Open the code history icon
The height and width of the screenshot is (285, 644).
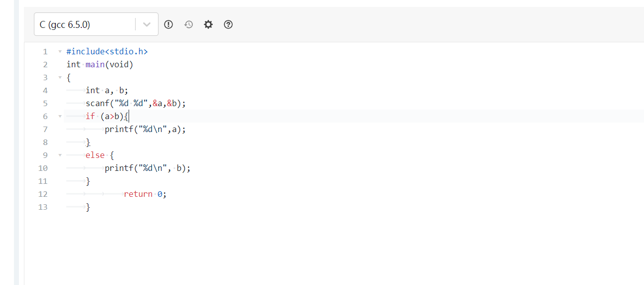pyautogui.click(x=188, y=24)
